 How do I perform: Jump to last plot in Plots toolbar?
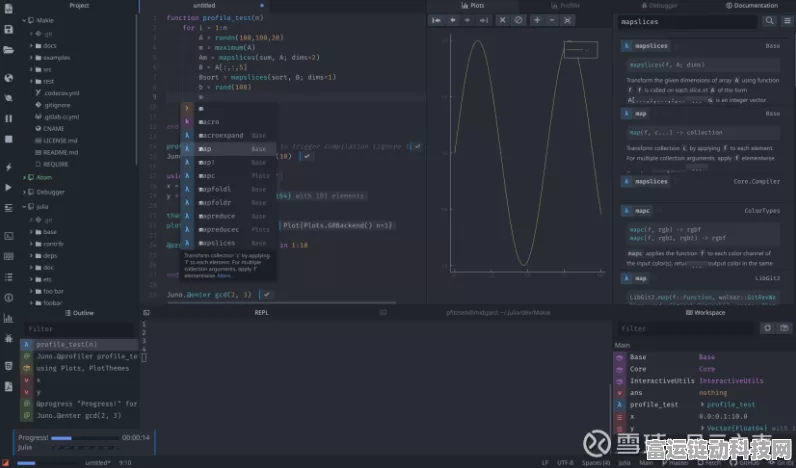point(484,20)
